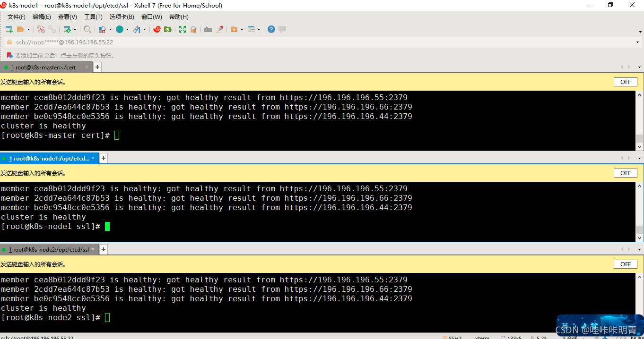Click the Color Scheme icon
This screenshot has height=339, width=644.
point(102,29)
